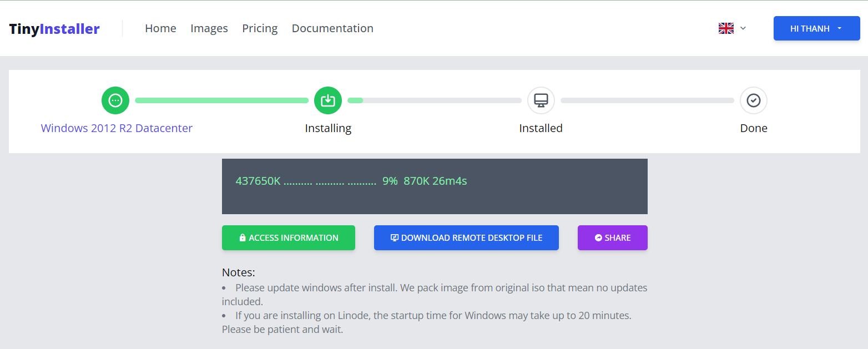Screen dimensions: 868x349
Task: Click the ACCESS INFORMATION button
Action: (289, 237)
